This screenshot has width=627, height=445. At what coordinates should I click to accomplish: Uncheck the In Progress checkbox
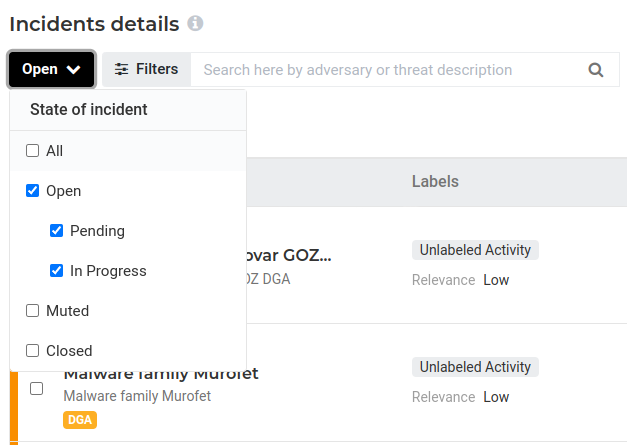point(57,271)
